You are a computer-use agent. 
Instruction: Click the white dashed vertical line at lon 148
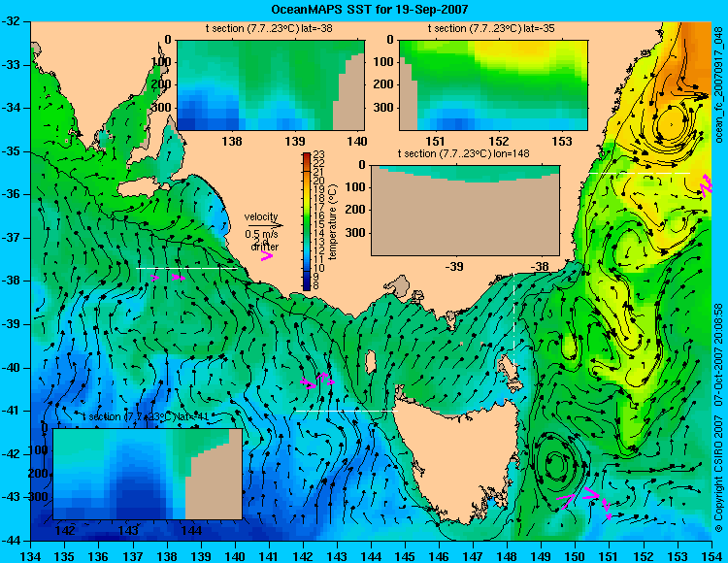[x=513, y=320]
